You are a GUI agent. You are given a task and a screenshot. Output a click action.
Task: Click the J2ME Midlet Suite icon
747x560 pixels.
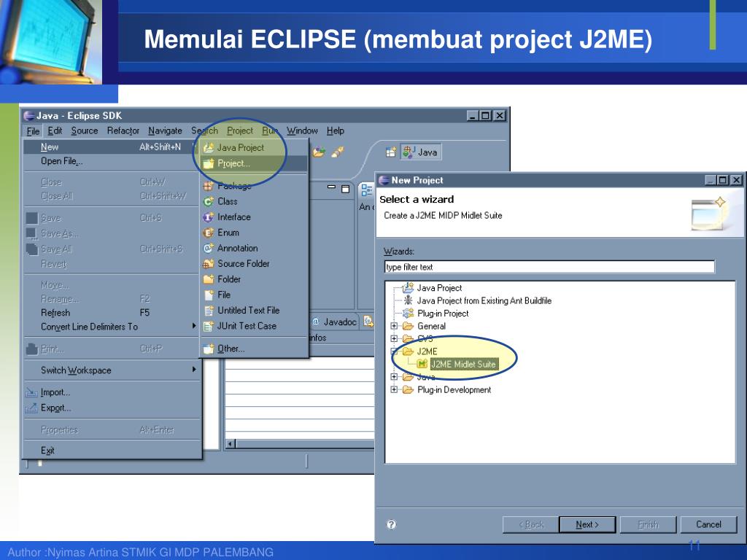coord(422,365)
